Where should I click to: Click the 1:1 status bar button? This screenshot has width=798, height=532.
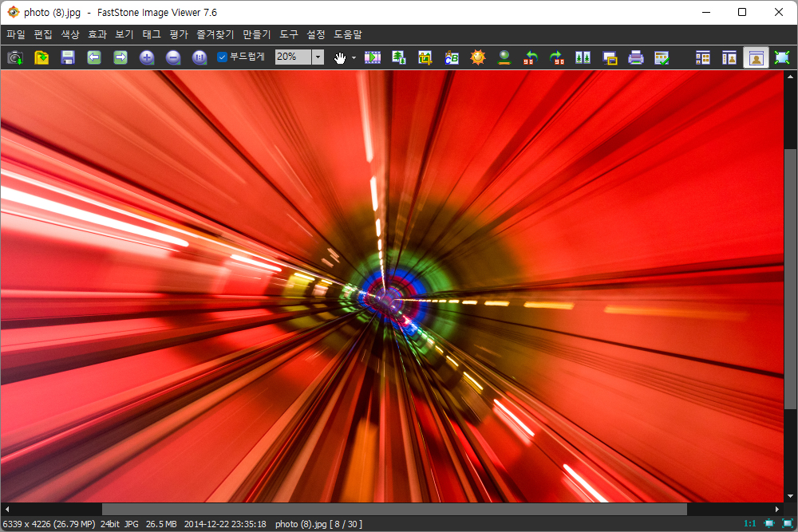point(749,523)
